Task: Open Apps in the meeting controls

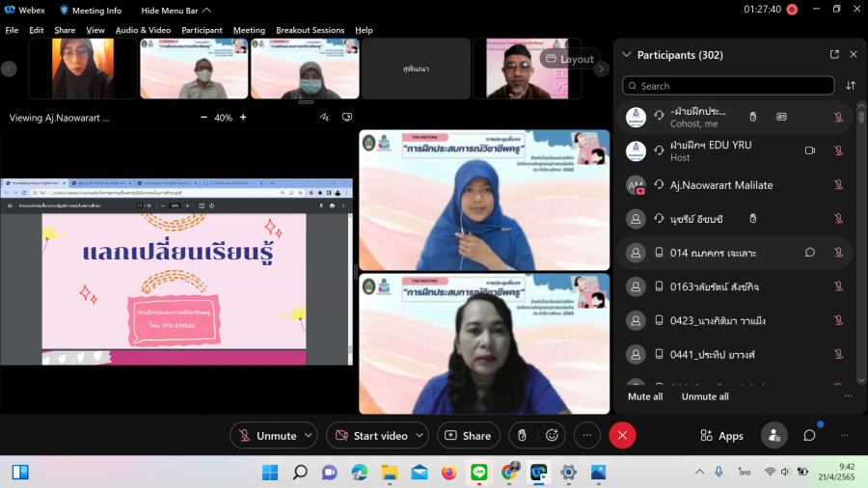Action: point(721,436)
